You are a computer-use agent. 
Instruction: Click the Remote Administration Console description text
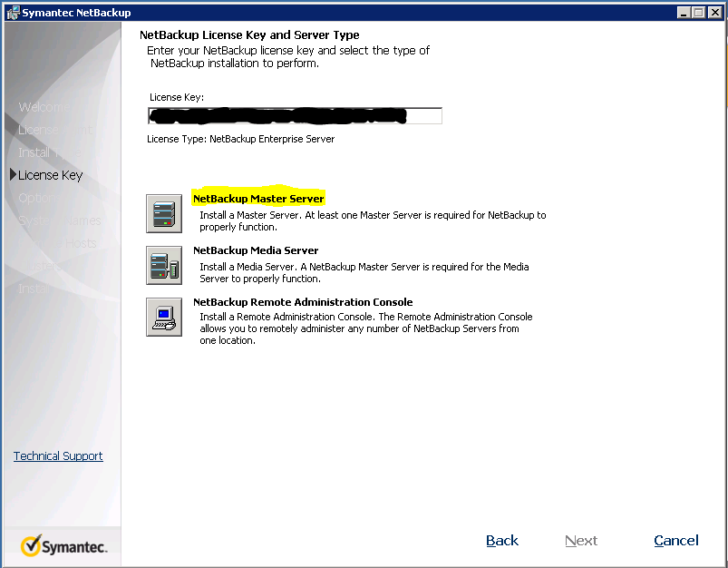coord(366,328)
